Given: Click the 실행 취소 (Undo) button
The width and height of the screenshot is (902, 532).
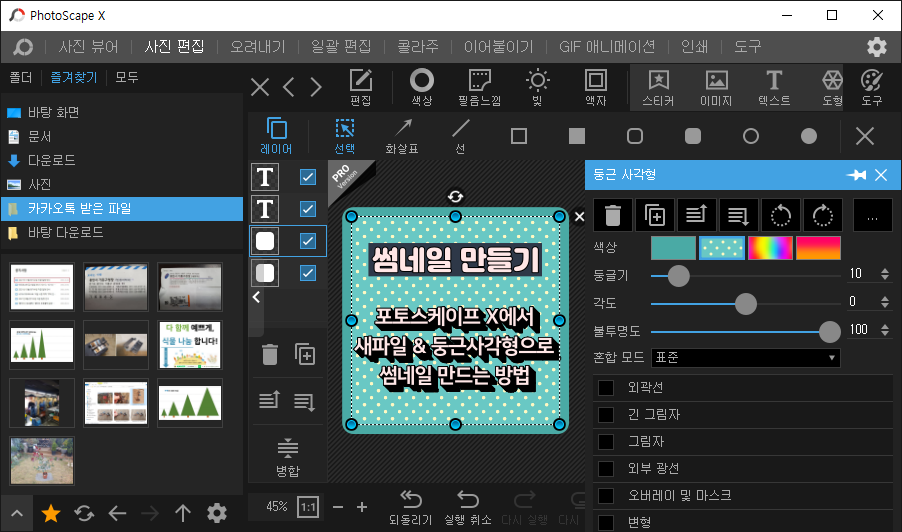Looking at the screenshot, I should click(468, 507).
